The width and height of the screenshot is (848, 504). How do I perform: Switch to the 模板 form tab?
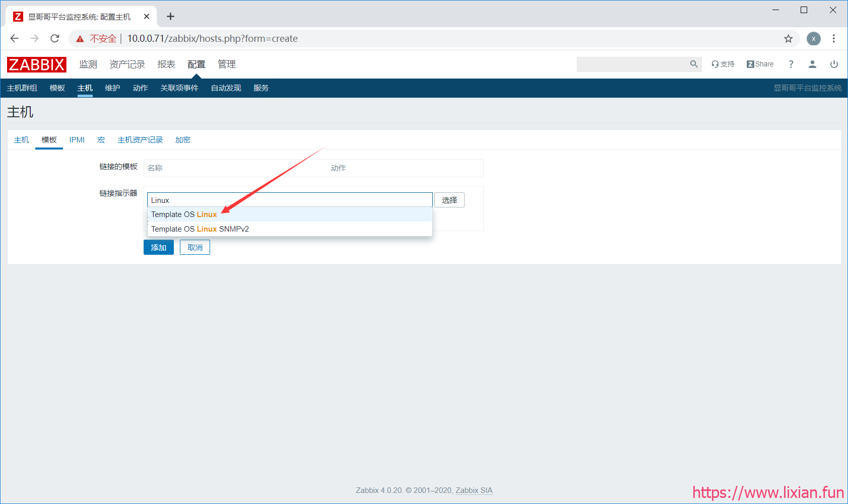coord(49,140)
